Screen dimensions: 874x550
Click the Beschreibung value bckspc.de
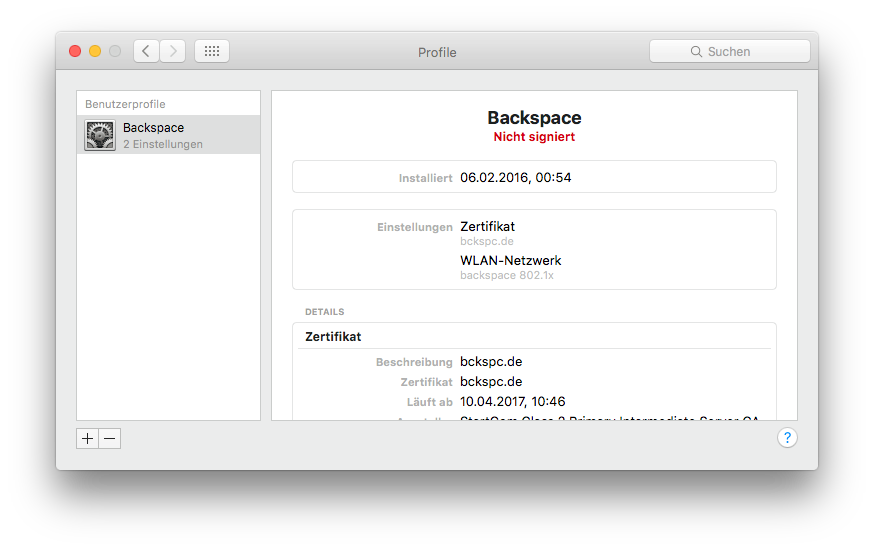point(491,362)
